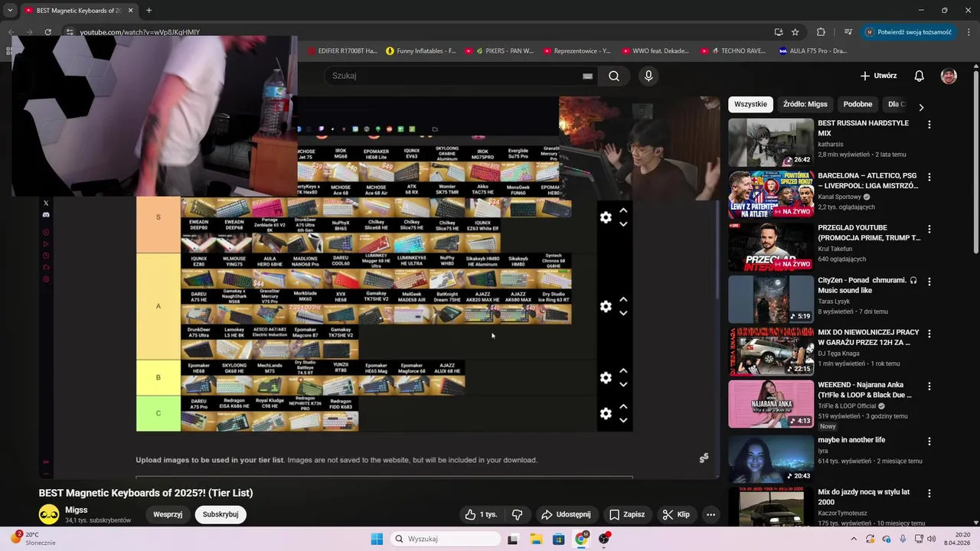Screen dimensions: 980x551
Task: Bookmark this page with the star icon
Action: pos(795,32)
